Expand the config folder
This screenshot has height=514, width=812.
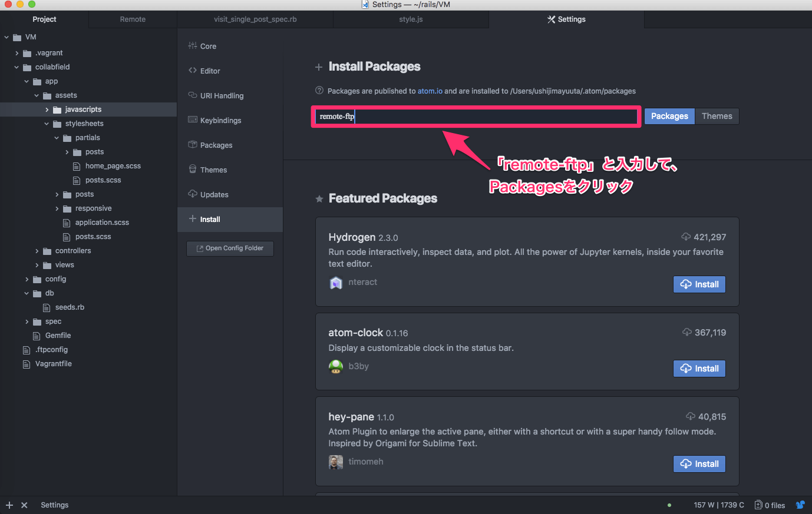click(x=27, y=279)
